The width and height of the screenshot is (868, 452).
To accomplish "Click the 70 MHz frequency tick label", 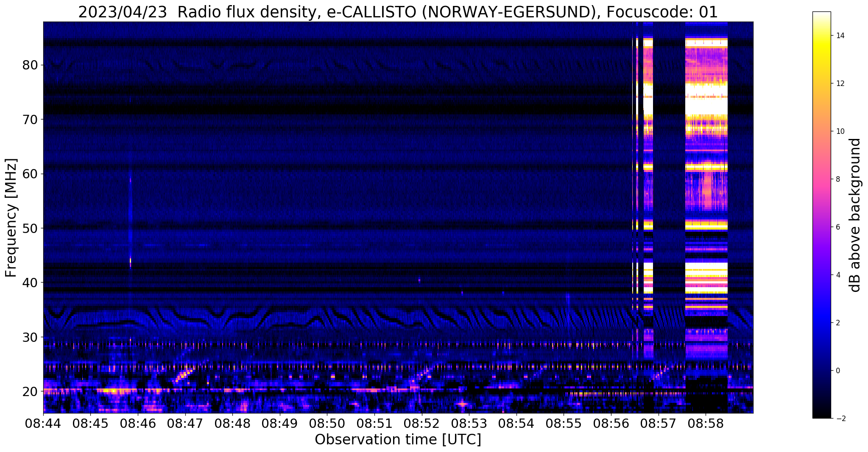I will coord(31,119).
